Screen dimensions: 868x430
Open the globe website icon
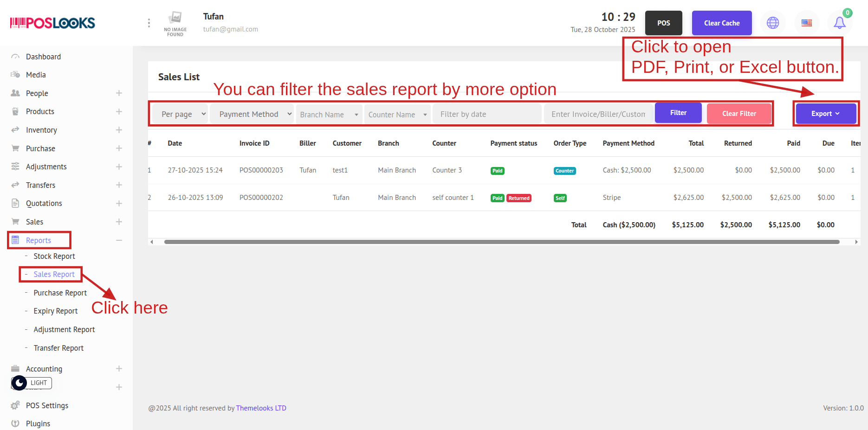point(773,23)
